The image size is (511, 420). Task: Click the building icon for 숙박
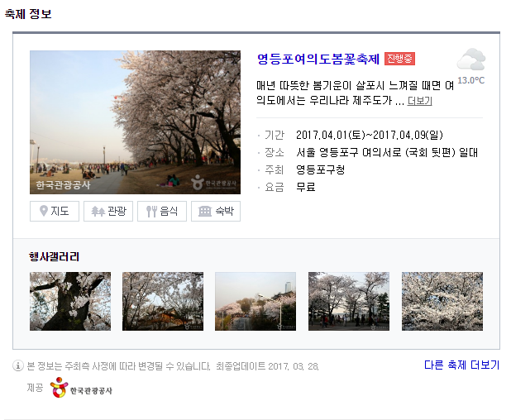(205, 211)
